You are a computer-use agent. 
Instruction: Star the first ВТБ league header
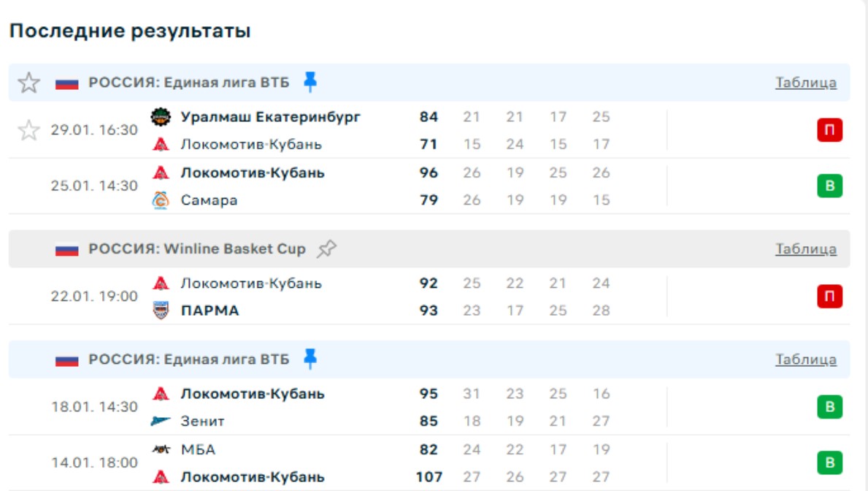pyautogui.click(x=28, y=83)
